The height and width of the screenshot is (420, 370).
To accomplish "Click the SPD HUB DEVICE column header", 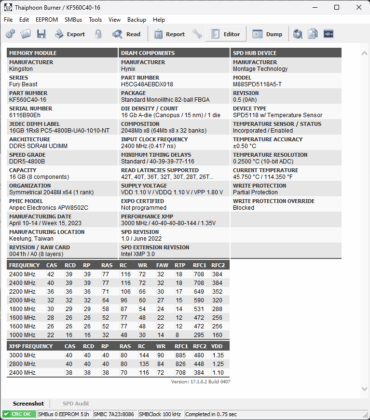I will click(286, 53).
